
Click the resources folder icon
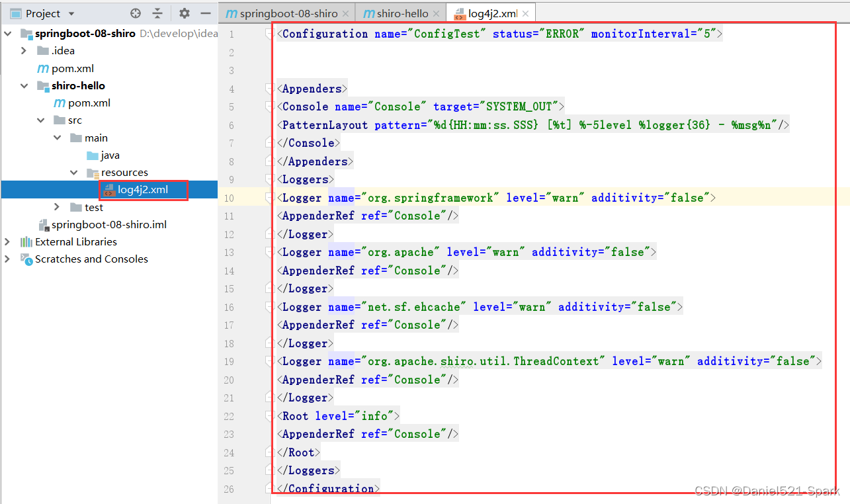[93, 173]
